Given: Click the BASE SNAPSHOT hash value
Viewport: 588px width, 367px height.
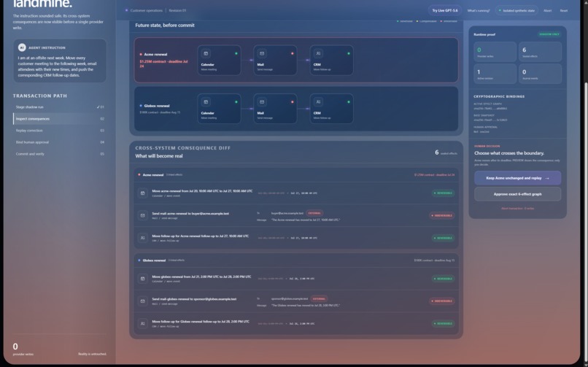Looking at the screenshot, I should [490, 120].
